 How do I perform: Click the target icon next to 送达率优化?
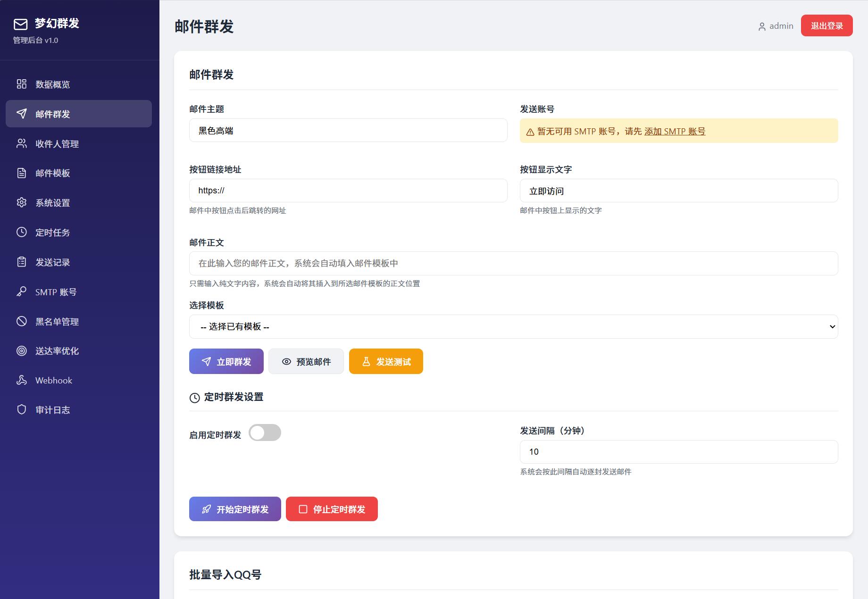pyautogui.click(x=22, y=350)
